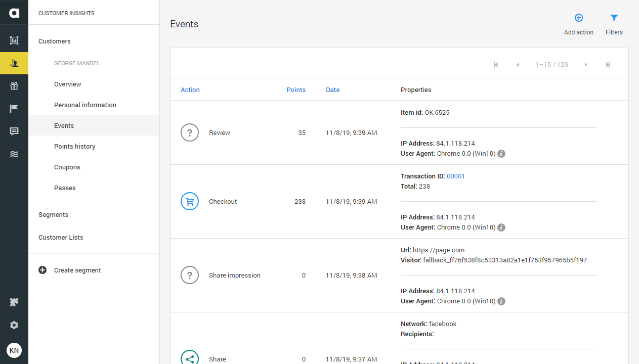Click Create segment label
This screenshot has height=364, width=639.
pos(77,270)
